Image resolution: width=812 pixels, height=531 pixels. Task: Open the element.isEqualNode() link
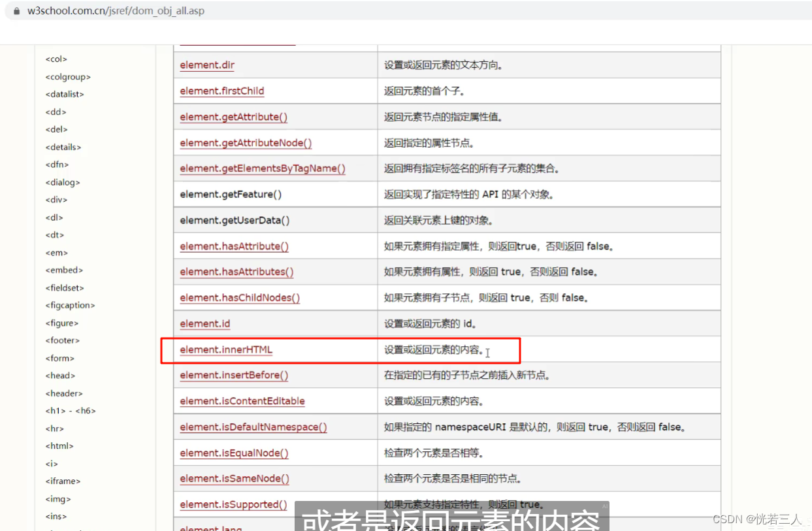(x=234, y=453)
